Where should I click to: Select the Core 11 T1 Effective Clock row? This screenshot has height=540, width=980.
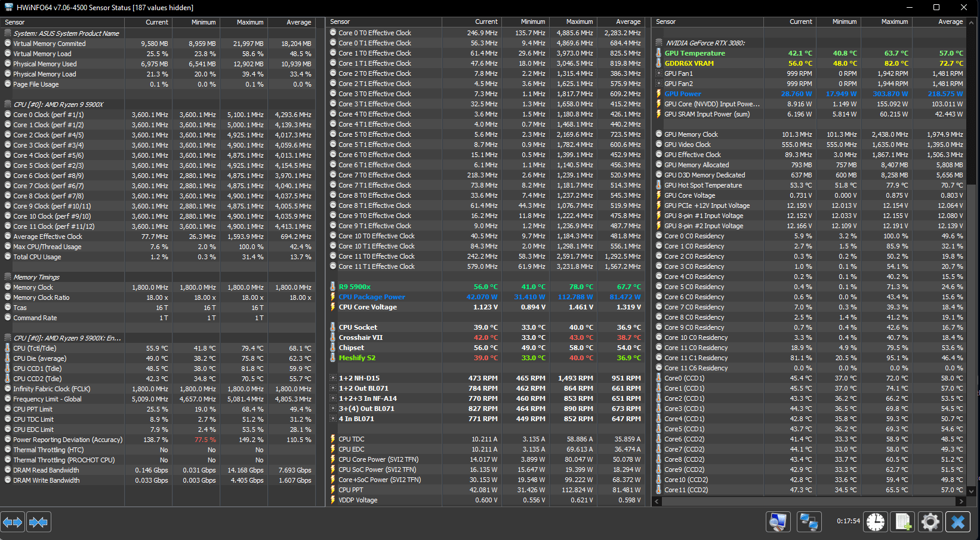click(x=485, y=266)
